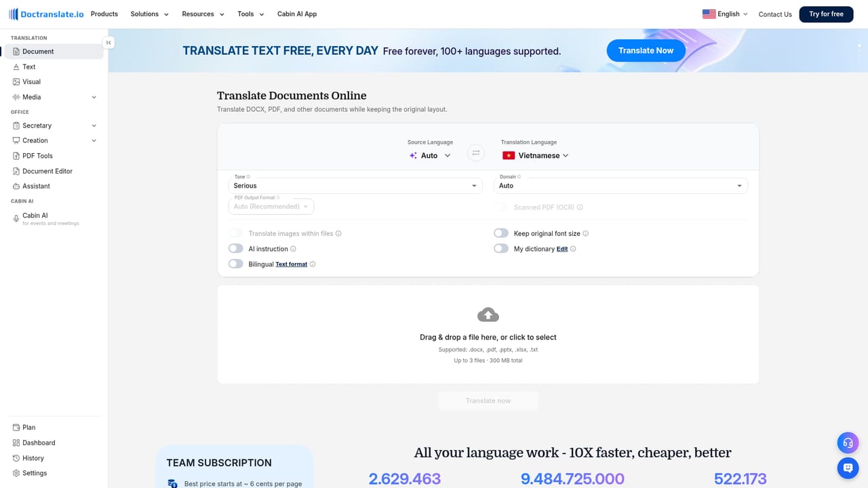Turn on the Bilingual toggle
868x488 pixels.
coord(235,264)
